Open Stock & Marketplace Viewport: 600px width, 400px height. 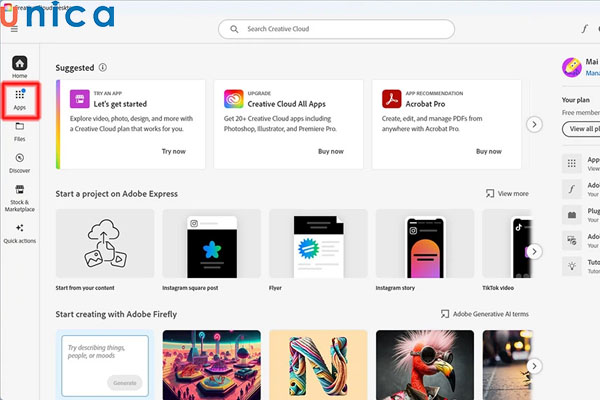[x=20, y=195]
